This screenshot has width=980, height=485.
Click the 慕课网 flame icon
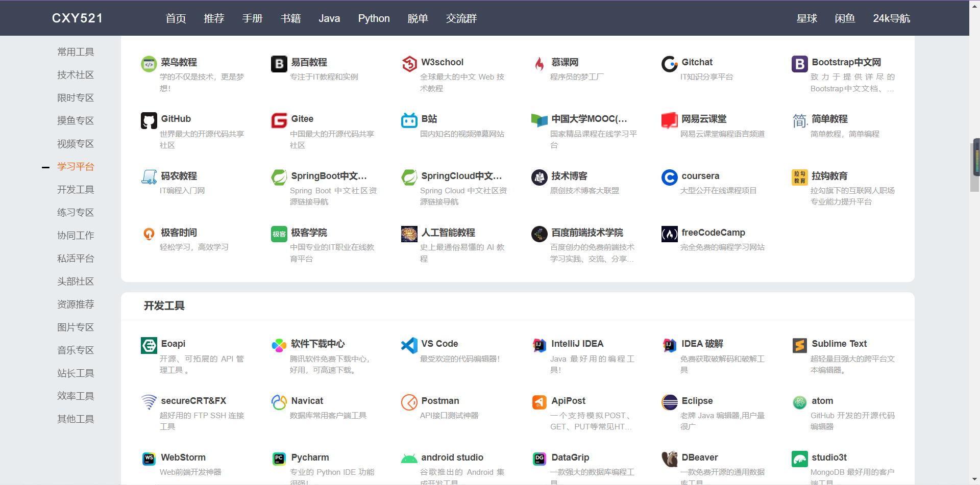coord(540,64)
